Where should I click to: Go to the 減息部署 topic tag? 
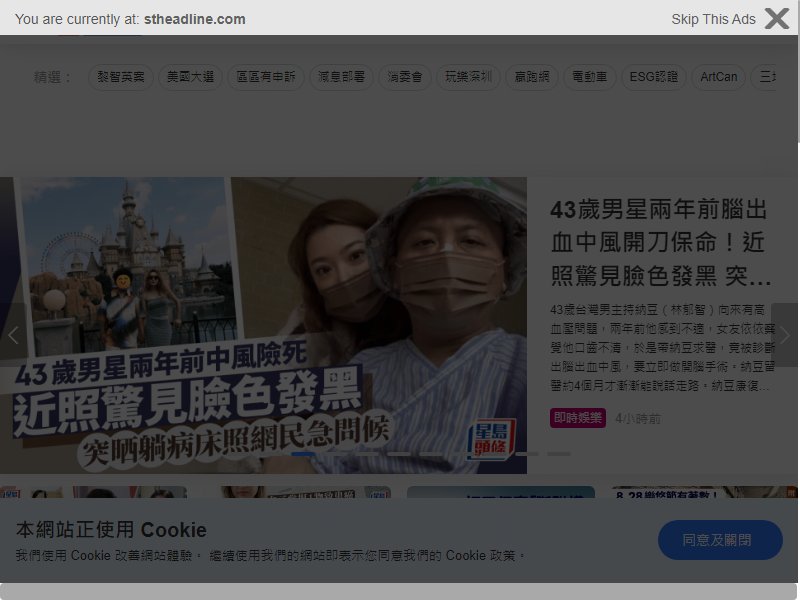tap(341, 77)
